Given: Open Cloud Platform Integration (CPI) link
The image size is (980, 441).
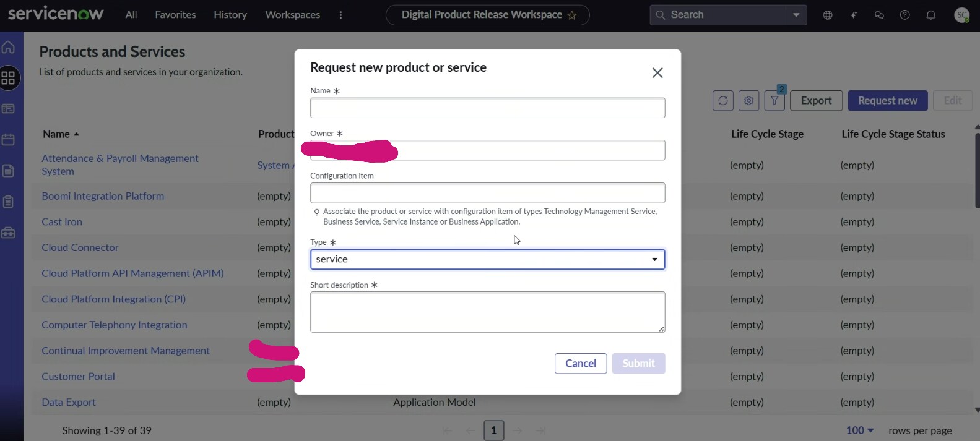Looking at the screenshot, I should coord(114,299).
